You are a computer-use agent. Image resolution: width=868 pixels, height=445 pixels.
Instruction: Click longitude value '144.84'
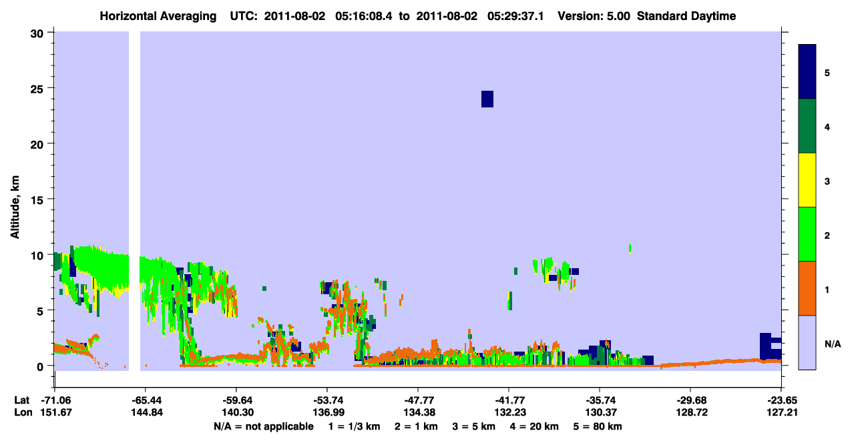pos(146,412)
